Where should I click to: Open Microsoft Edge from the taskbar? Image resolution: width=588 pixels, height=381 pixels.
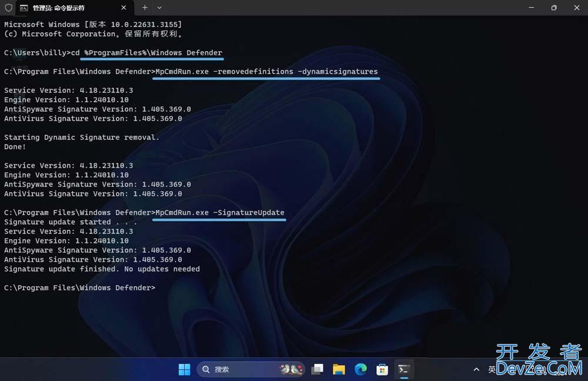click(360, 369)
